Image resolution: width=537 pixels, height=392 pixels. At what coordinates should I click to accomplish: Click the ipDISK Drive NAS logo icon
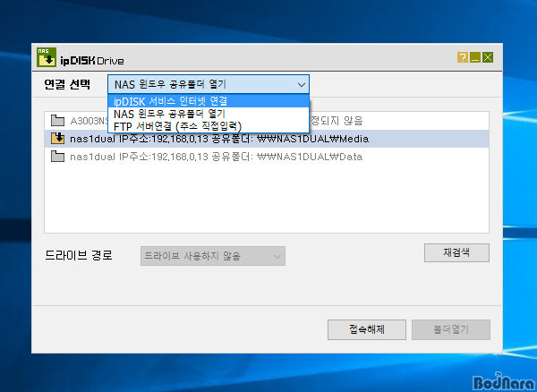pyautogui.click(x=47, y=57)
